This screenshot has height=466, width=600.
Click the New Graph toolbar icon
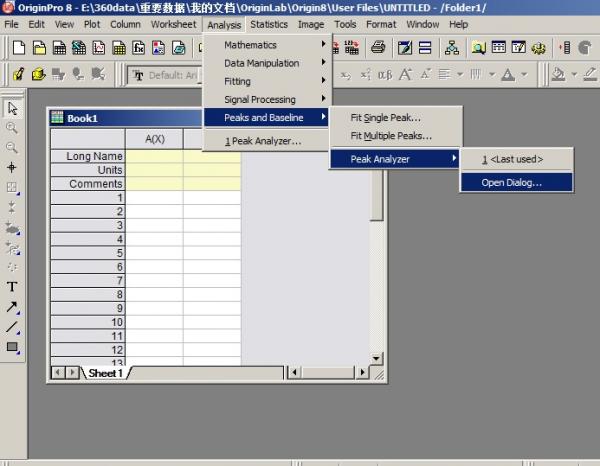99,48
